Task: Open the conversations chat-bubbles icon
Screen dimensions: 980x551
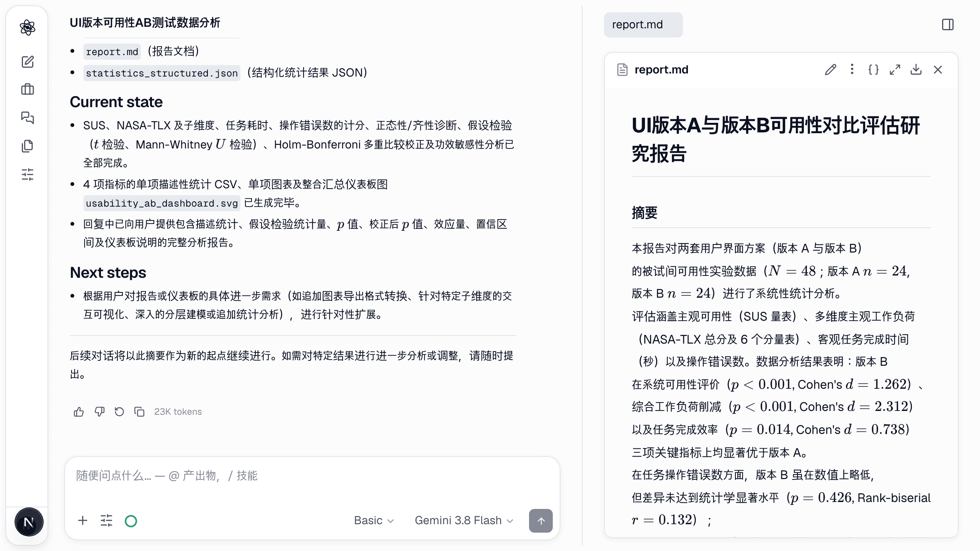Action: click(28, 117)
